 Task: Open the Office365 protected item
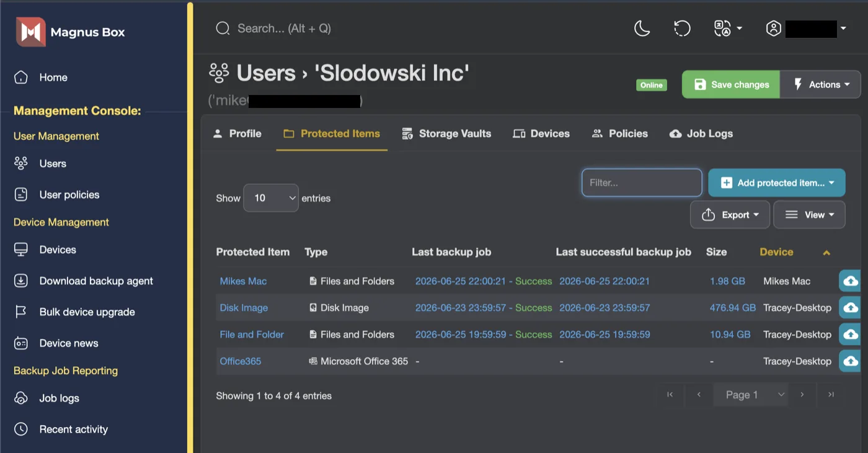point(241,361)
